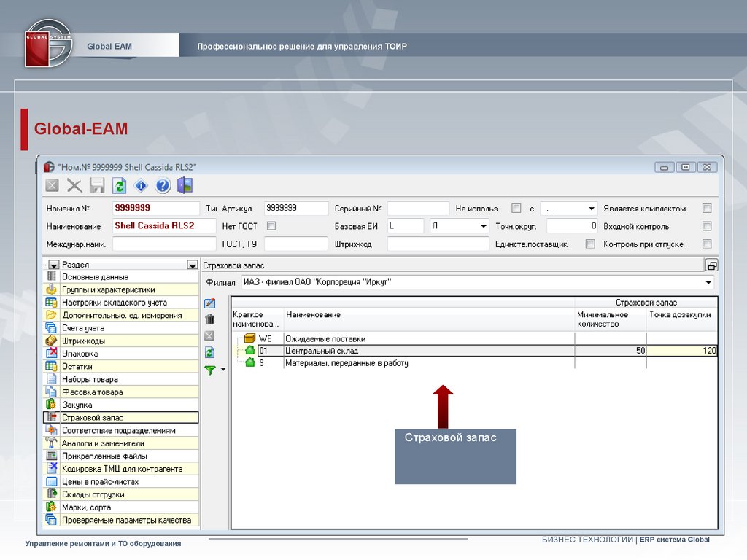Click the pencil edit icon beside the table
Image resolution: width=747 pixels, height=560 pixels.
[x=210, y=303]
